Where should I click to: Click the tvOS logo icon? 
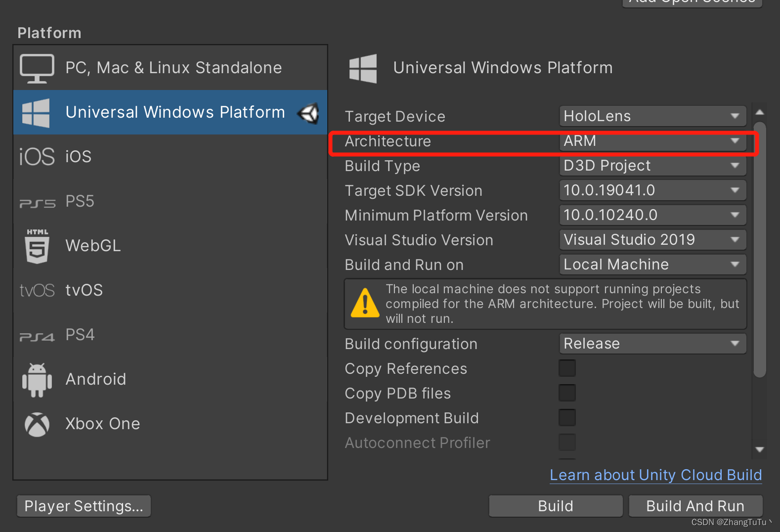37,290
